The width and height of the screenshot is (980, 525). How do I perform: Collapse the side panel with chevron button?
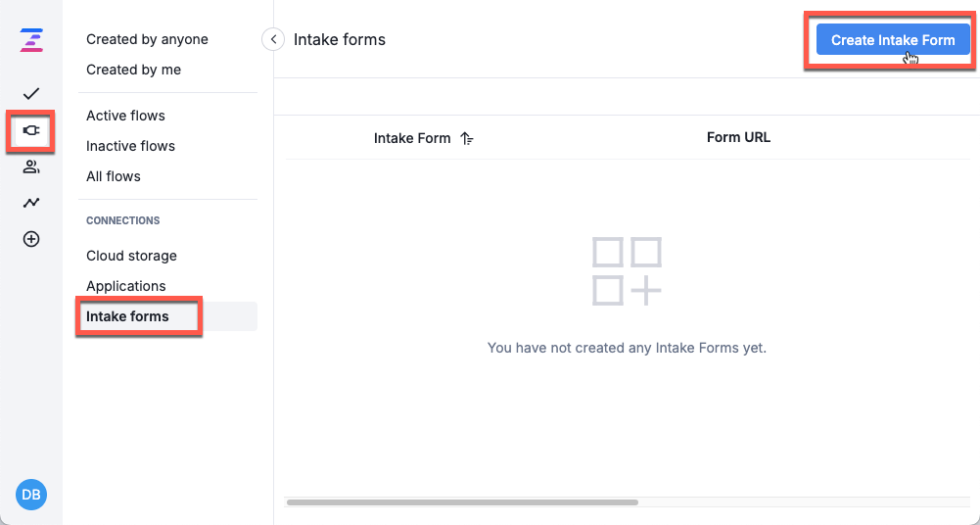(x=273, y=39)
